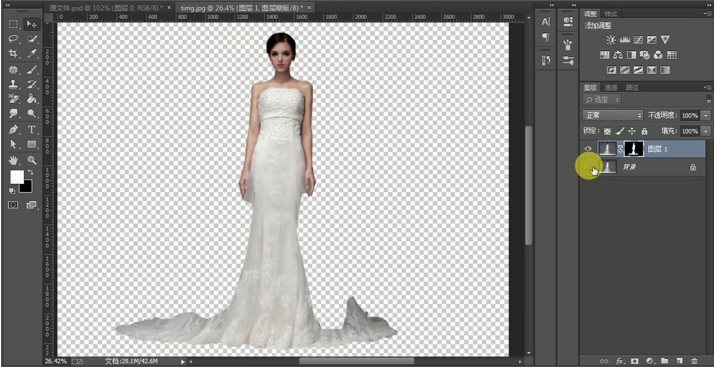This screenshot has height=367, width=714.
Task: Hide 图层 1 layer via eye icon
Action: coord(588,148)
